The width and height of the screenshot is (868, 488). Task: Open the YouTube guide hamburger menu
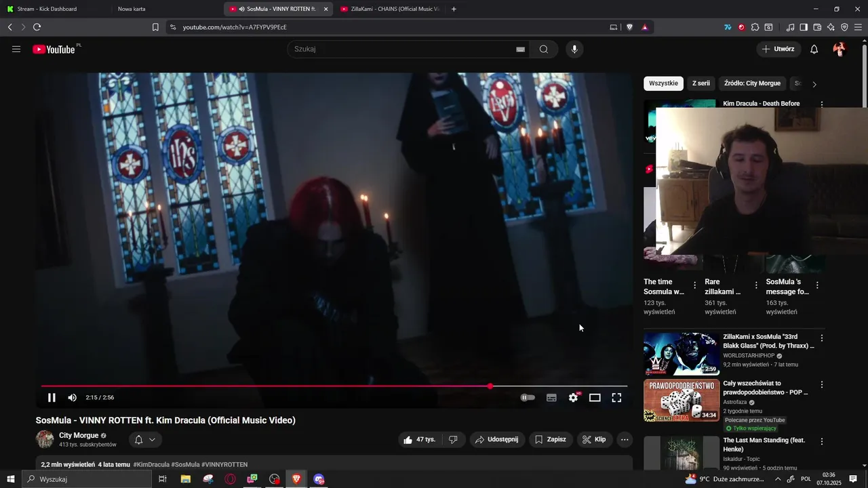tap(16, 49)
